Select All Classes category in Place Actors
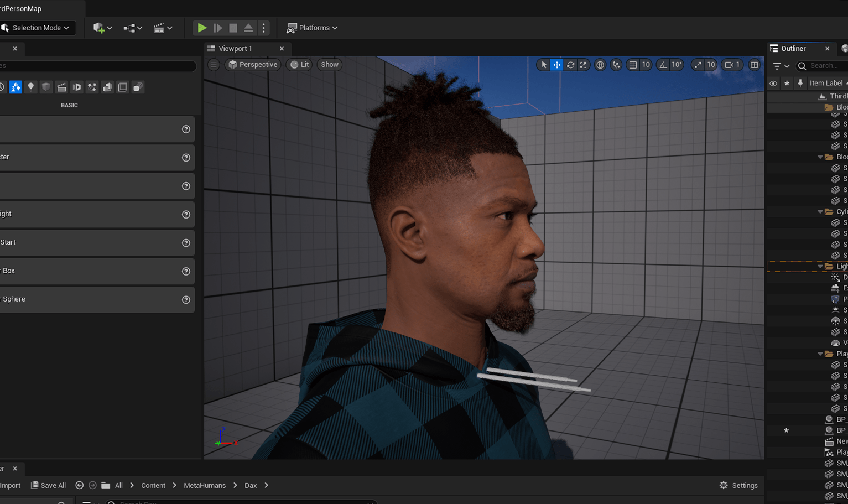848x504 pixels. click(138, 87)
